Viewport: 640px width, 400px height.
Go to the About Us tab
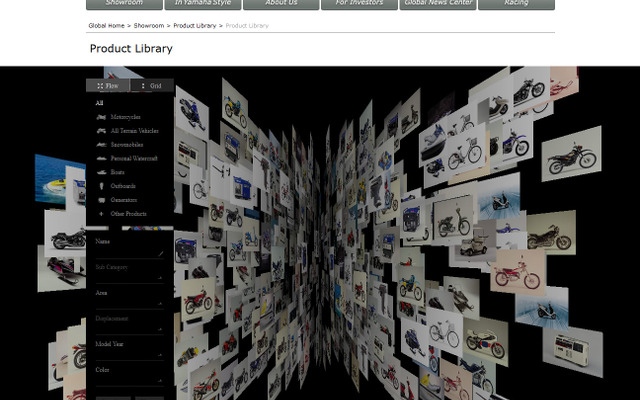(x=281, y=4)
